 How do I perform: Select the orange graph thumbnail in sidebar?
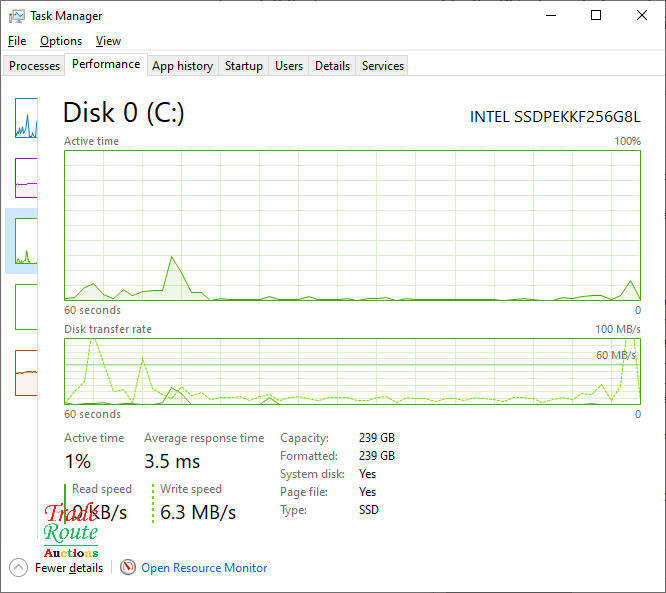(25, 372)
